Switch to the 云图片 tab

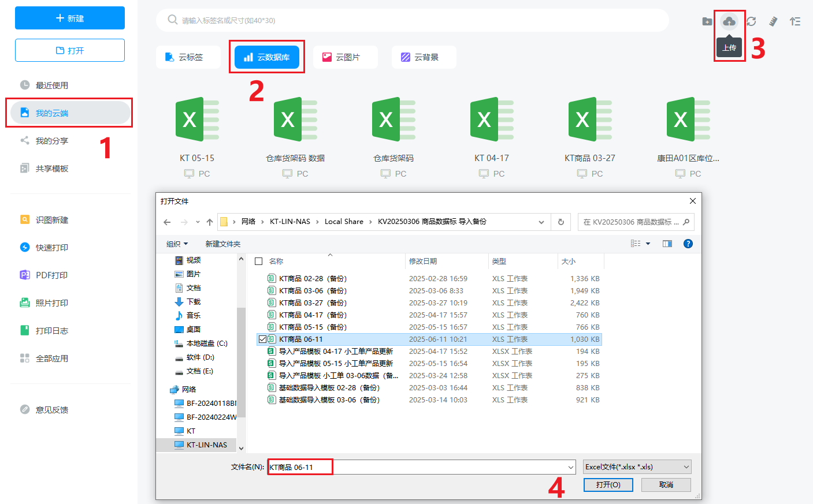click(346, 57)
